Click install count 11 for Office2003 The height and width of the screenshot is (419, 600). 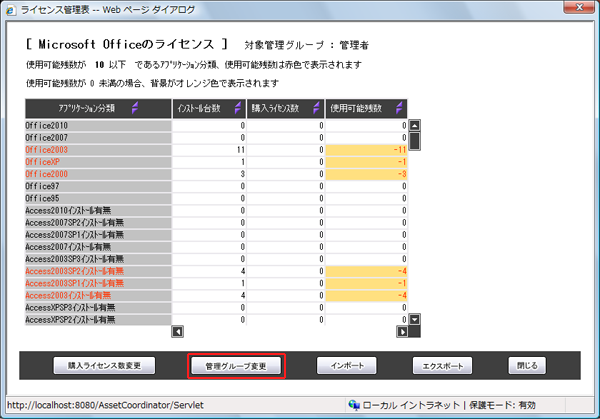(x=209, y=150)
